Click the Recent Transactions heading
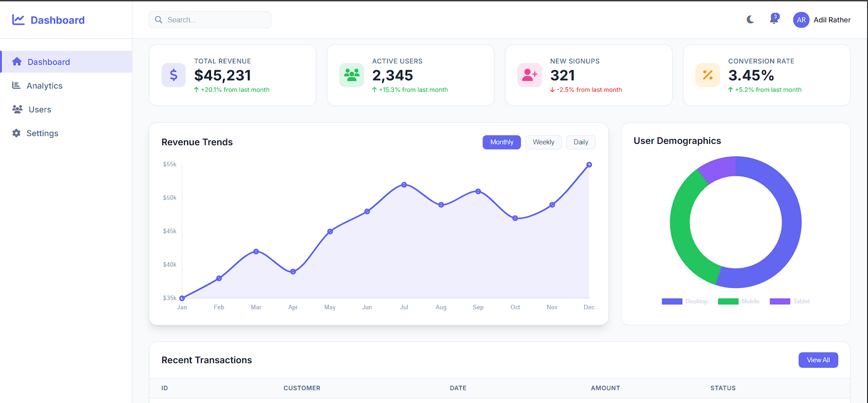This screenshot has height=403, width=868. (x=207, y=360)
